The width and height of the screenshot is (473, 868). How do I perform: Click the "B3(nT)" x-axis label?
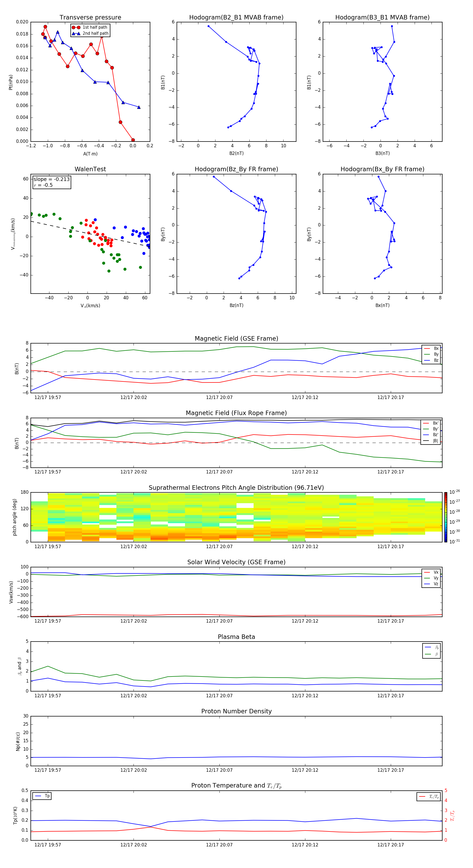coord(382,153)
